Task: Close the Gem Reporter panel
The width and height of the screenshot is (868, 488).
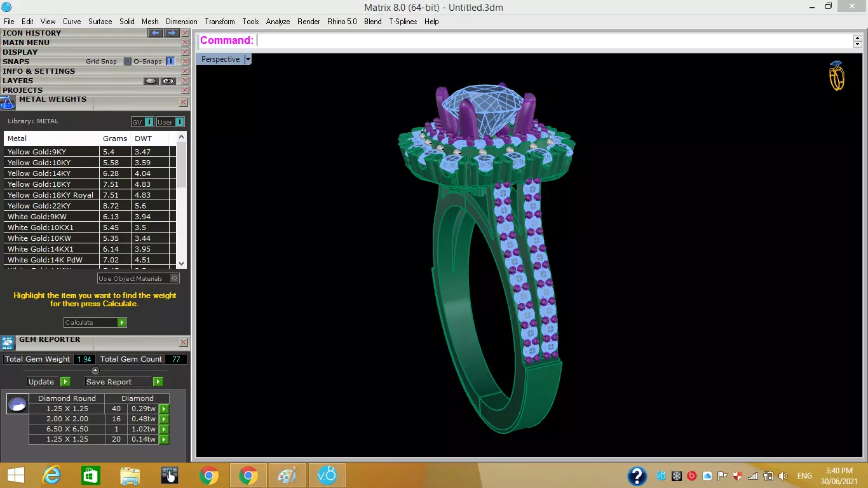Action: [183, 342]
